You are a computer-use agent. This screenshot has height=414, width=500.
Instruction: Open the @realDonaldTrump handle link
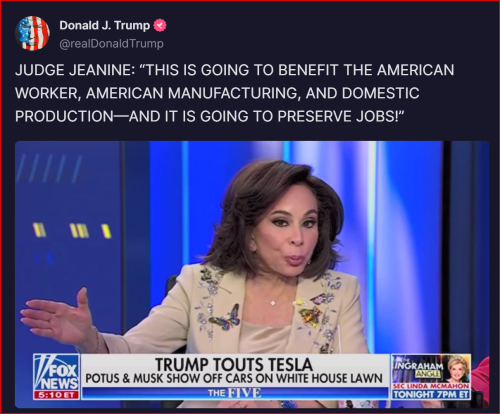point(111,44)
